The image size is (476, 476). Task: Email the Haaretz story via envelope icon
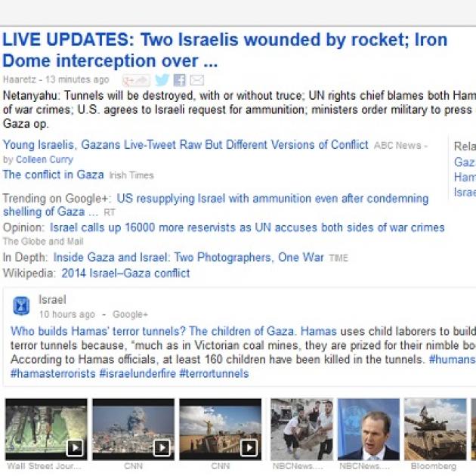196,80
